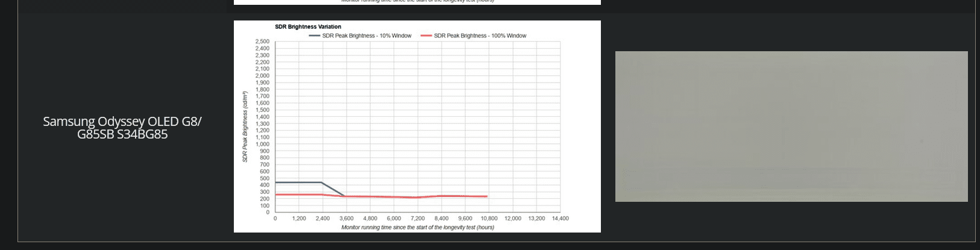Open the gray uniformity photo thumbnail

791,127
